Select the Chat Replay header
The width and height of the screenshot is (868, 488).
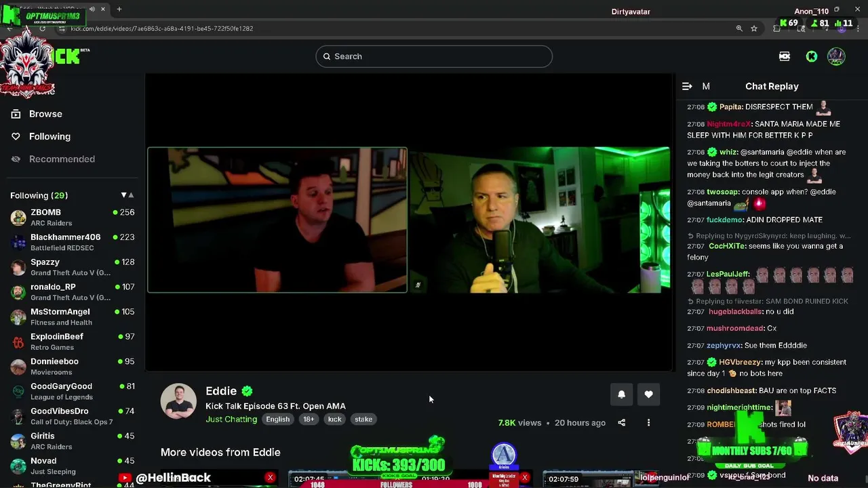(772, 86)
